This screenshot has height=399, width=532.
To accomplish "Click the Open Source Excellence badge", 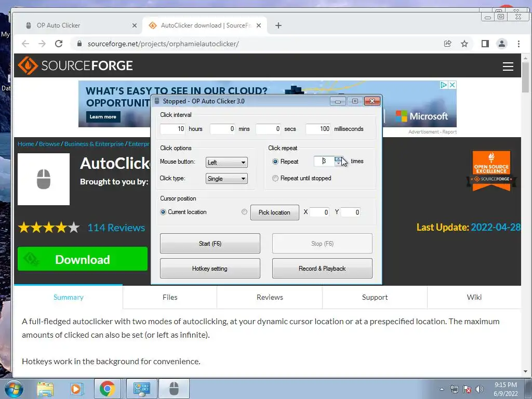I will 491,170.
